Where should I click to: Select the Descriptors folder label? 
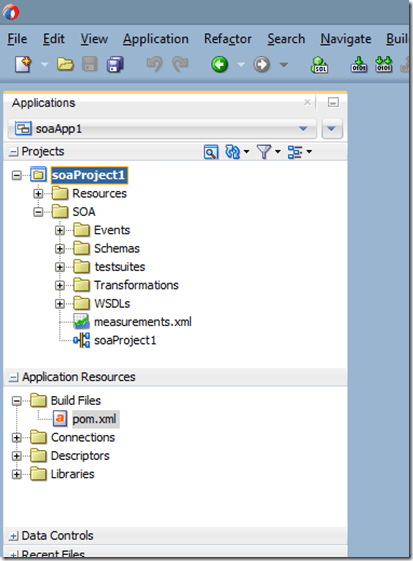tap(80, 456)
